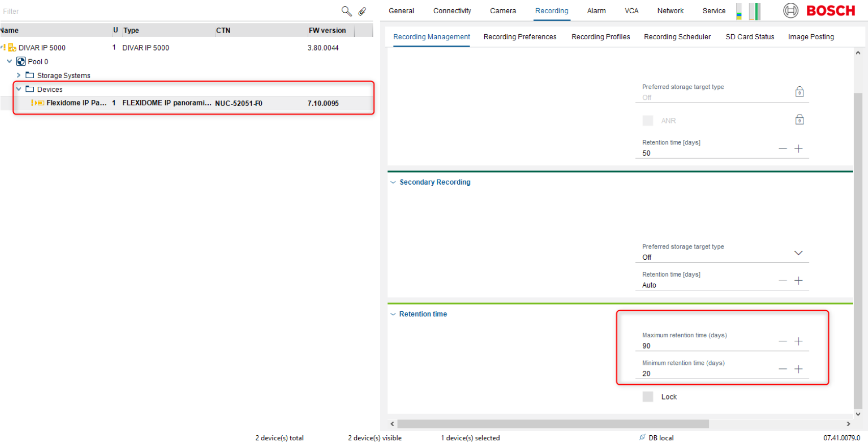Click the Bosch logo emblem
Viewport: 868px width, 448px height.
click(790, 11)
